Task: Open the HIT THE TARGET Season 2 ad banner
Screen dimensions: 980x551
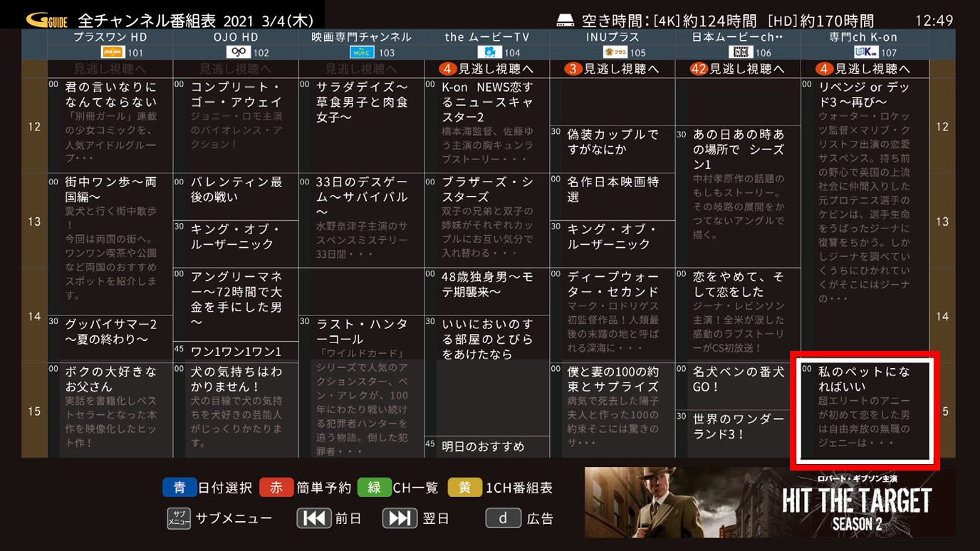Action: pyautogui.click(x=770, y=503)
